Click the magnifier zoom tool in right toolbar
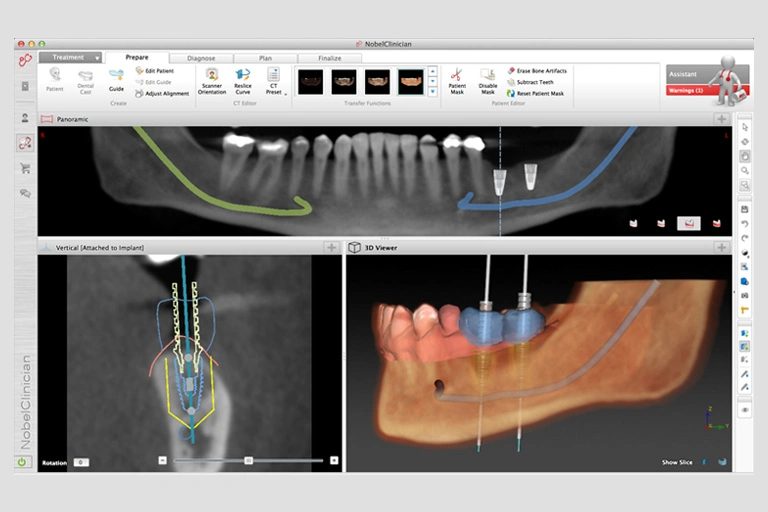The width and height of the screenshot is (768, 512). (745, 171)
